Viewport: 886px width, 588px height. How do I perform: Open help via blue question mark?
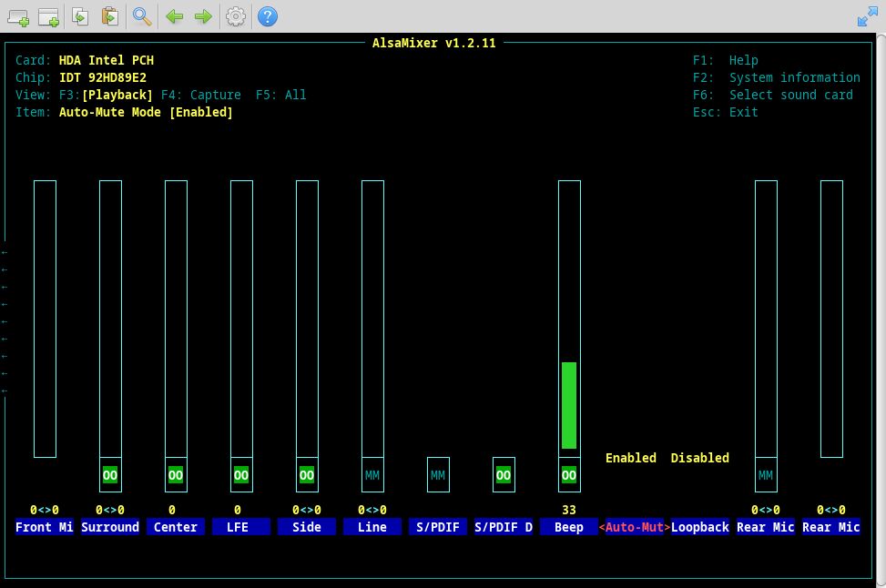point(268,16)
